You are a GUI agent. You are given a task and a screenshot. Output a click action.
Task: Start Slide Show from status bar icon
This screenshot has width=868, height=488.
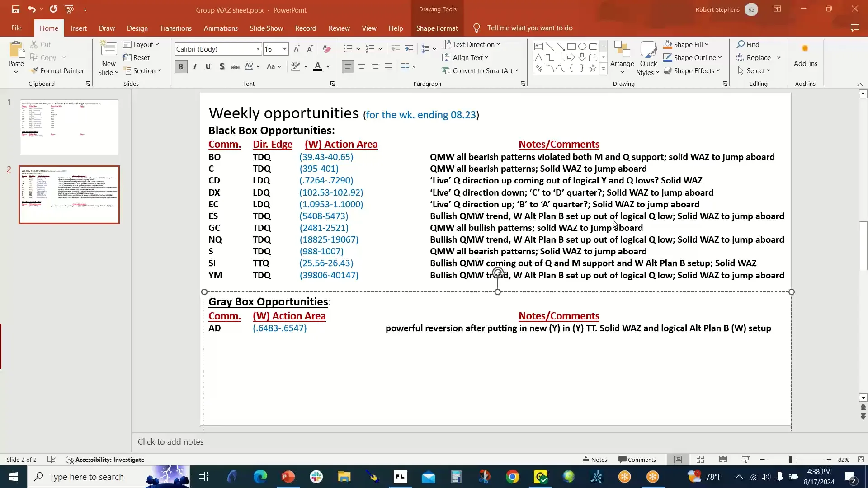[x=745, y=460]
